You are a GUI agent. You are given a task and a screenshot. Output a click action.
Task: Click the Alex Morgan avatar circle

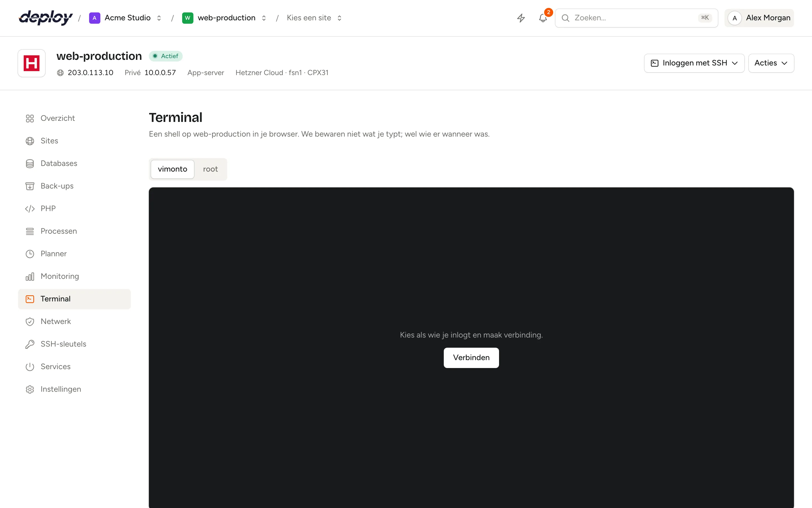(x=734, y=18)
